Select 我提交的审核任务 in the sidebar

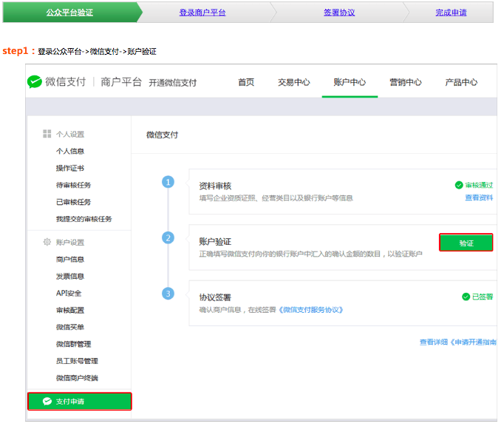click(x=84, y=219)
